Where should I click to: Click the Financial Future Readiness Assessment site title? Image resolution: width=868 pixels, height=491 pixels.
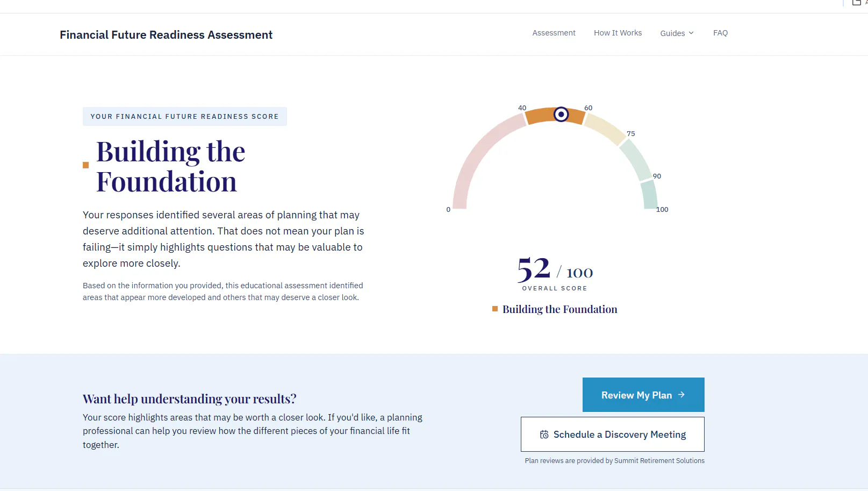point(166,35)
